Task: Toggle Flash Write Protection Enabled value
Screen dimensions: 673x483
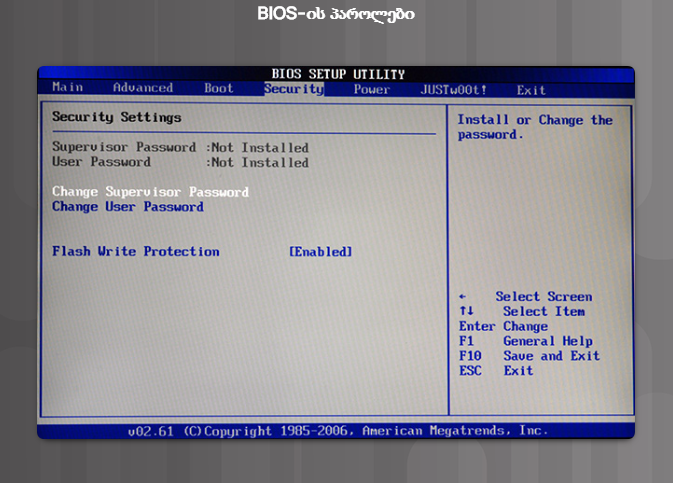Action: click(x=320, y=252)
